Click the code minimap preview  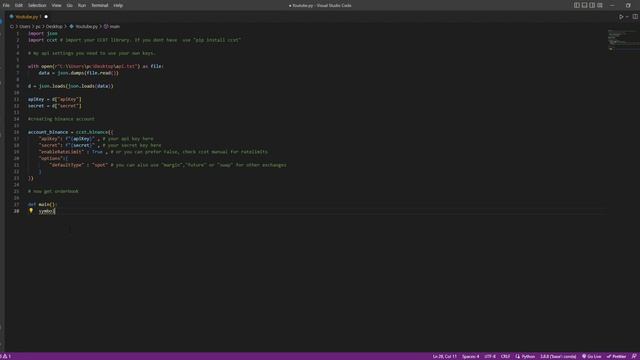623,40
